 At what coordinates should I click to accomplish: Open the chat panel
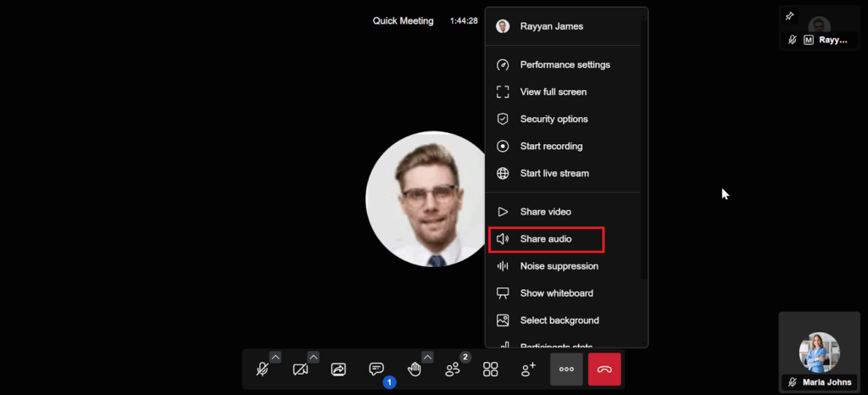coord(376,369)
